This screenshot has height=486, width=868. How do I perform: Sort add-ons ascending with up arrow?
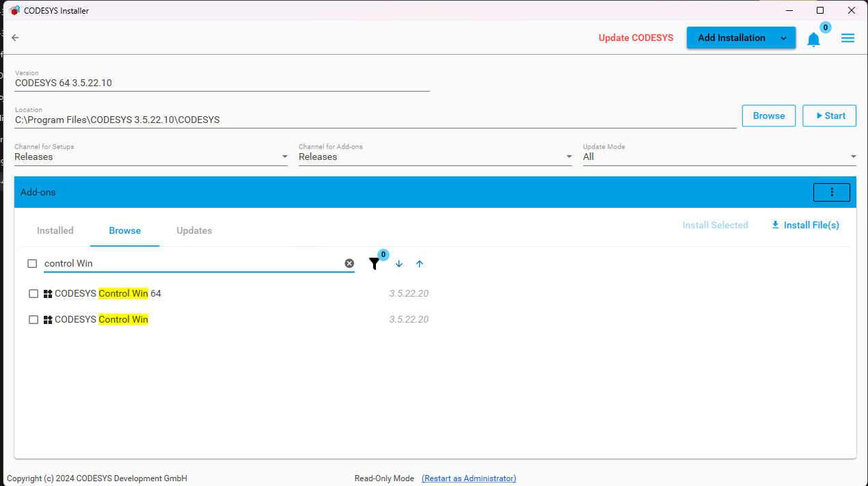[420, 264]
